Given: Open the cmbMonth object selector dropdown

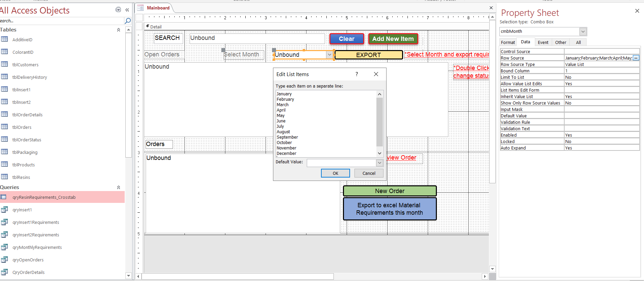Looking at the screenshot, I should (x=583, y=31).
